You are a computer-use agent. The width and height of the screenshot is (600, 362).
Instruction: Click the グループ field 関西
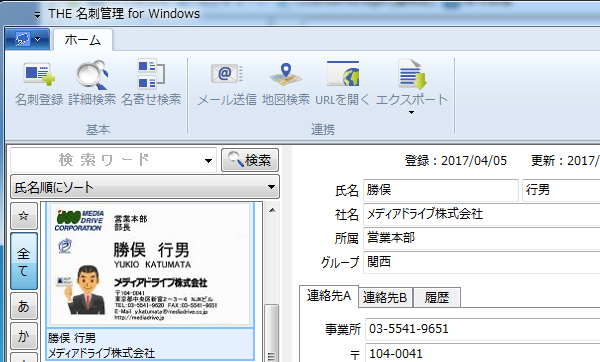click(482, 262)
